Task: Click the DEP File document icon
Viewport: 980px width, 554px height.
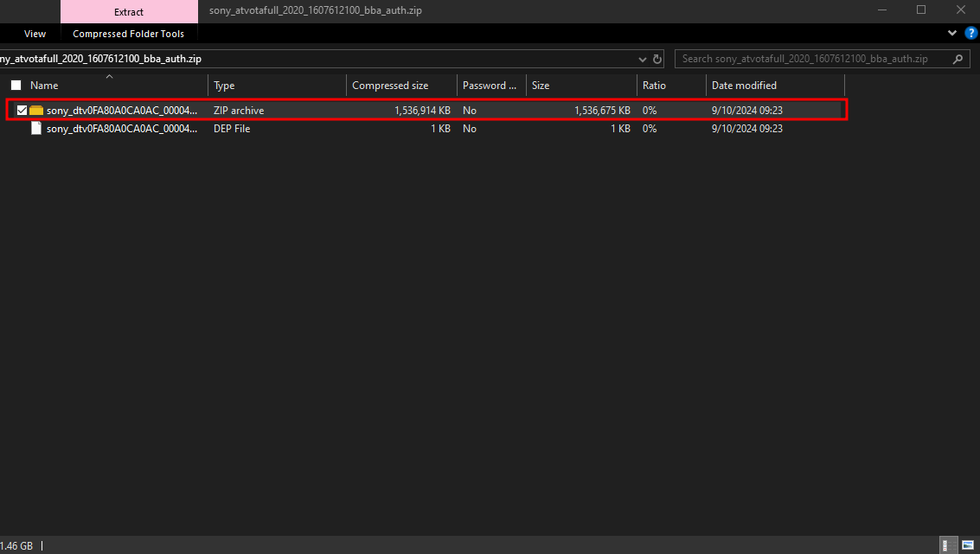Action: 36,128
